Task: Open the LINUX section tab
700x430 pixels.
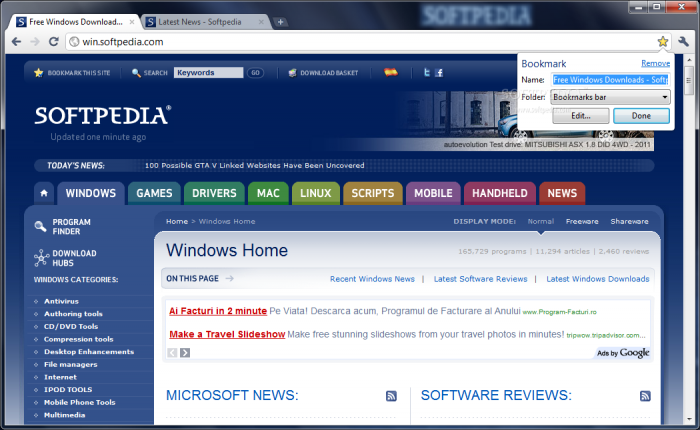Action: 316,193
